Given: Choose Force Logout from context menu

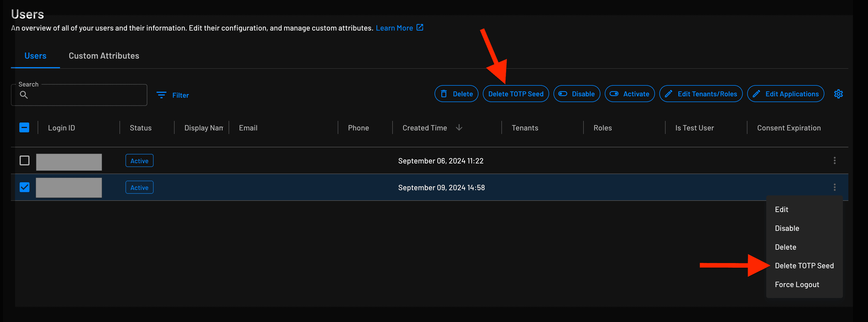Looking at the screenshot, I should coord(797,284).
